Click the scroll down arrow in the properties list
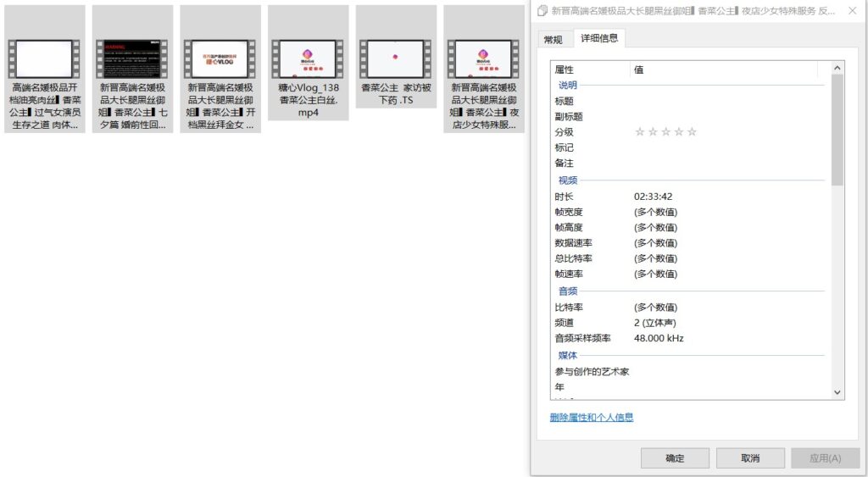The height and width of the screenshot is (477, 868). (x=837, y=392)
